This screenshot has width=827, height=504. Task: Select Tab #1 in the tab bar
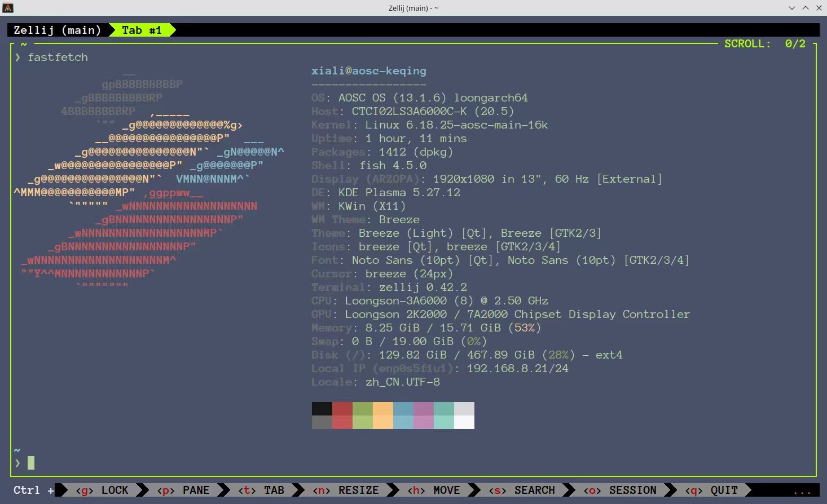(142, 30)
